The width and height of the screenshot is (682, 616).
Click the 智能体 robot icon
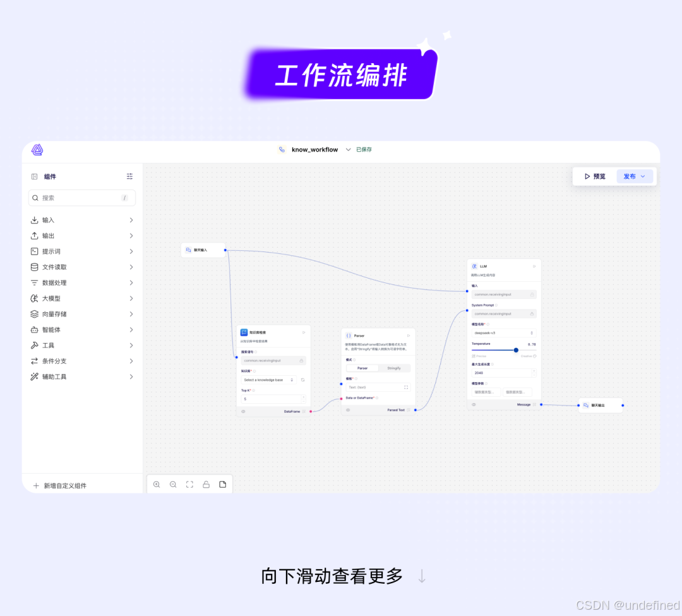(x=34, y=330)
